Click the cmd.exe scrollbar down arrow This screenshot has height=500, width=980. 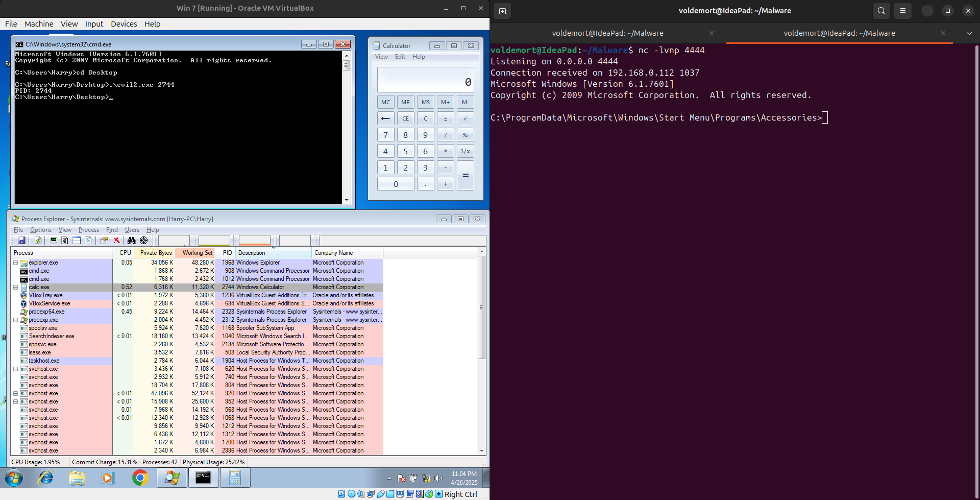(x=347, y=200)
